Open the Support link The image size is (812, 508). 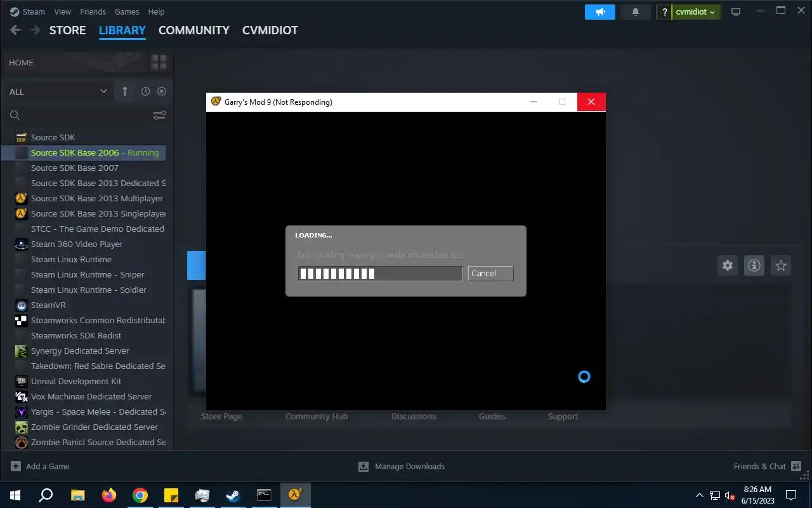(563, 417)
